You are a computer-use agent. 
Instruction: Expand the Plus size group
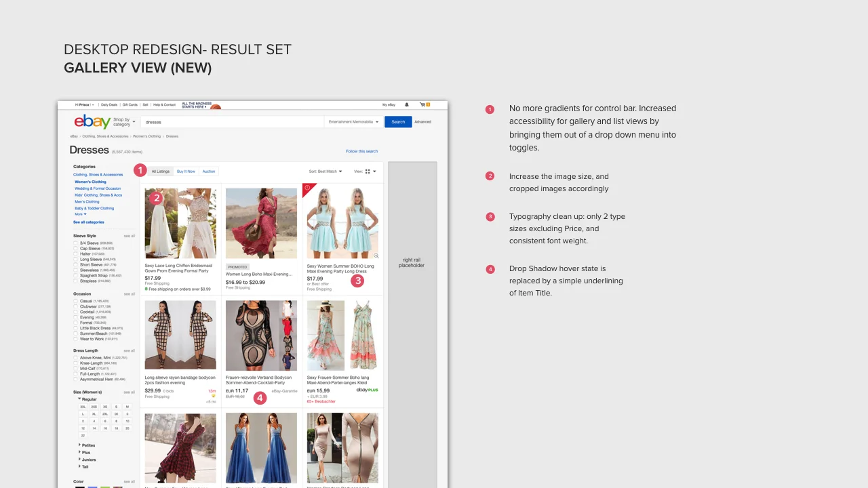click(85, 452)
